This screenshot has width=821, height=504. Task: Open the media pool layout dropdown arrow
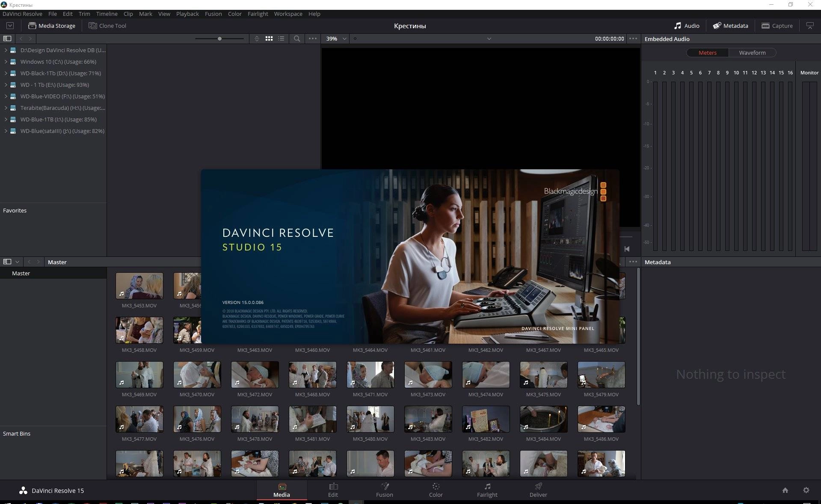17,262
